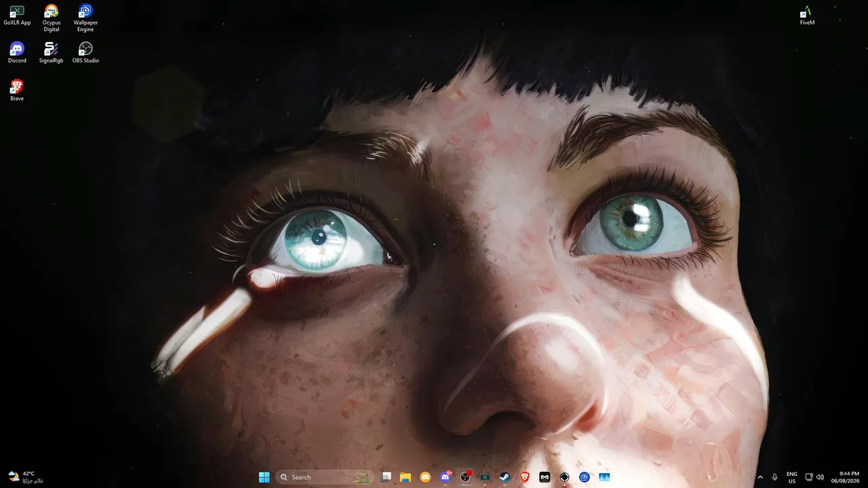Open File Explorer from the taskbar
Viewport: 868px width, 488px height.
(x=406, y=477)
